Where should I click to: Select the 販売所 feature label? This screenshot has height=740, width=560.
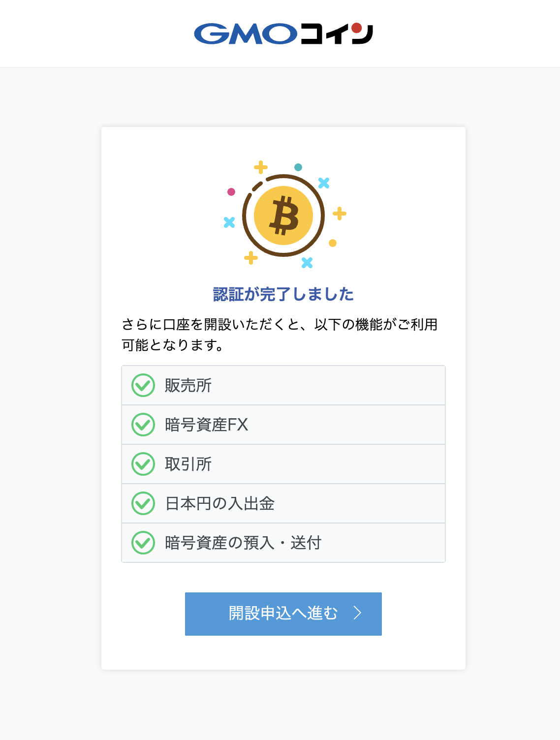[188, 385]
